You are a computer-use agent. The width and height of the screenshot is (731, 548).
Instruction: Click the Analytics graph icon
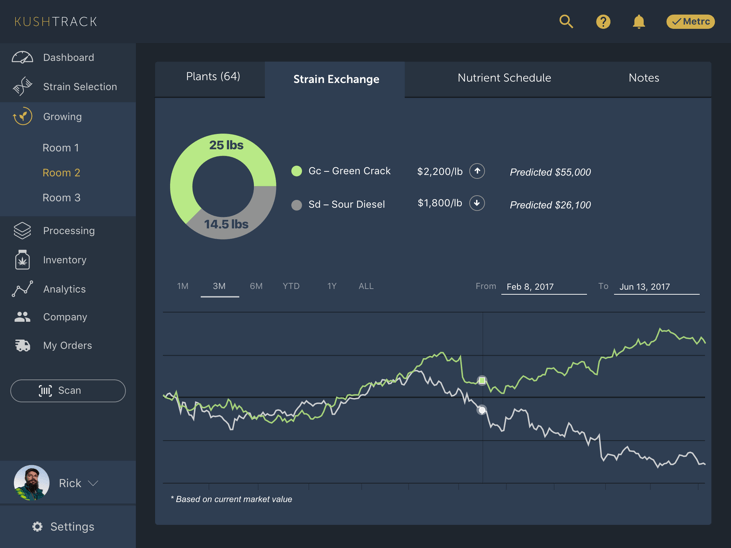pyautogui.click(x=22, y=289)
